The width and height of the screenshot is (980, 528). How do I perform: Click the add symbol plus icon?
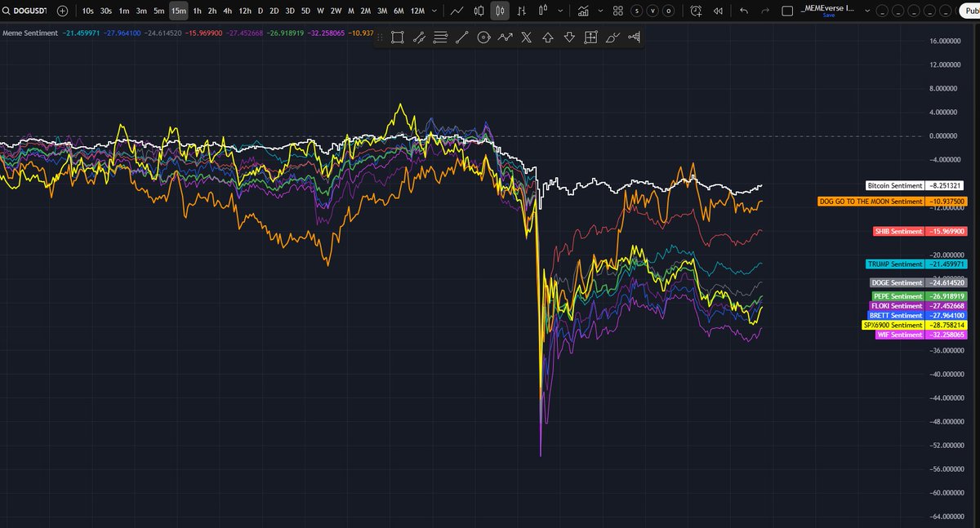[63, 11]
